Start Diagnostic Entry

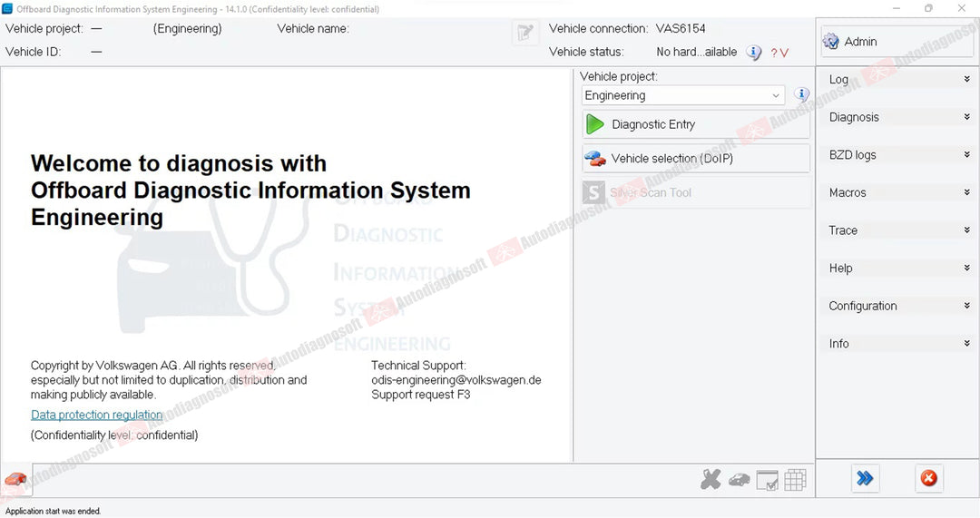coord(696,124)
